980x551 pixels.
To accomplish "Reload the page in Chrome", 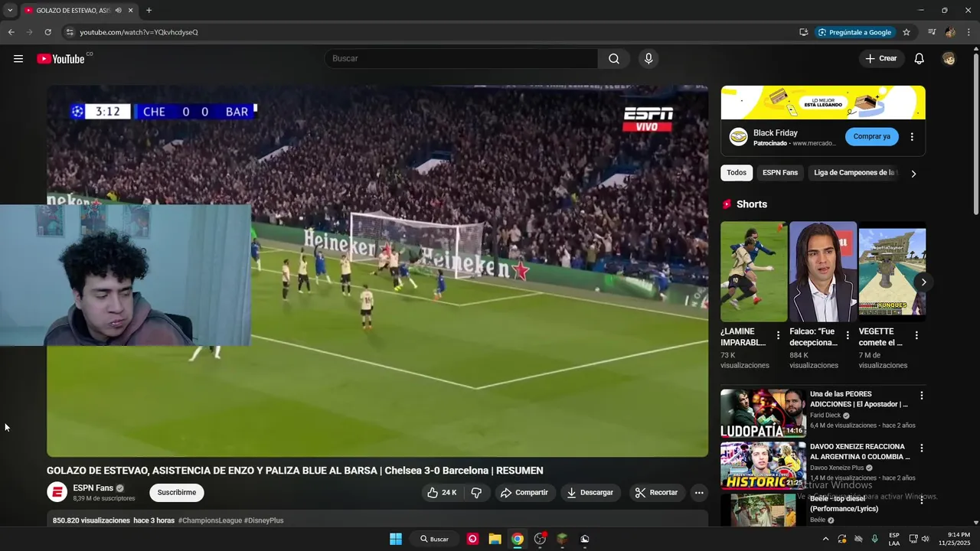I will 47,32.
